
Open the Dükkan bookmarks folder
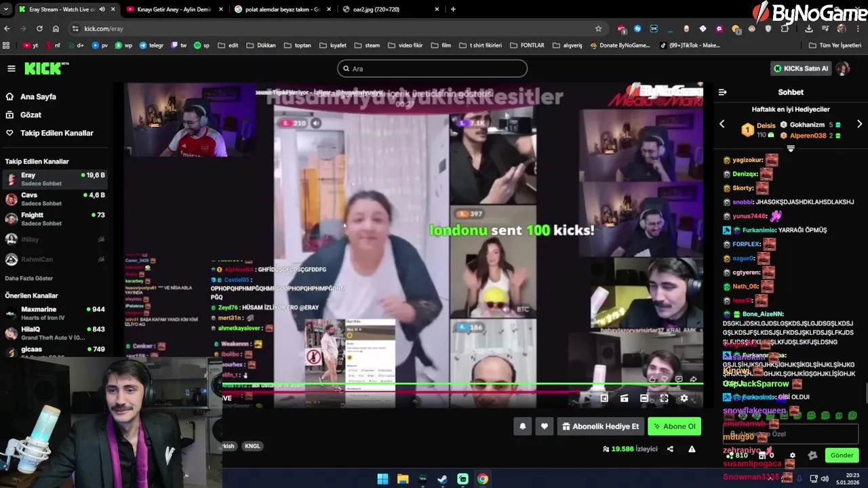tap(261, 45)
